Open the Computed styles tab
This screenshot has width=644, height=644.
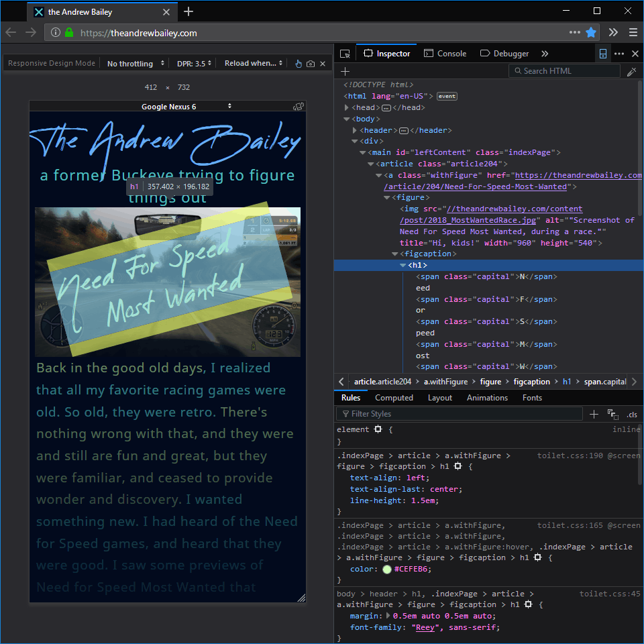tap(394, 398)
